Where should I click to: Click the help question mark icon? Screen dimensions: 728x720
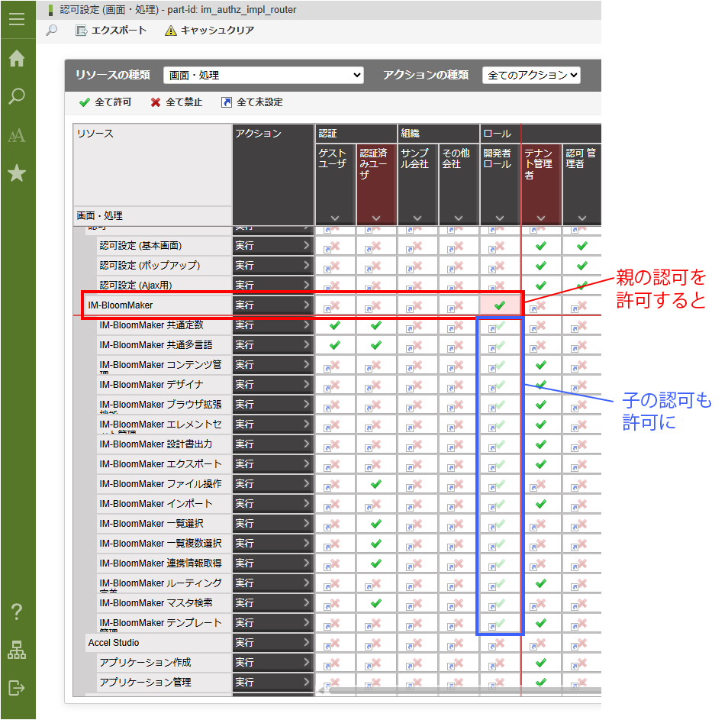[17, 612]
